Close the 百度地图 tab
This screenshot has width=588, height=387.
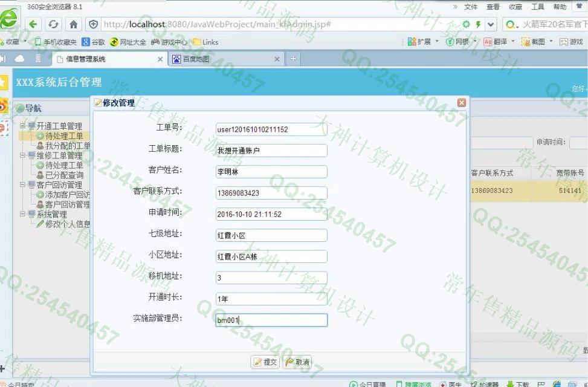coord(277,59)
